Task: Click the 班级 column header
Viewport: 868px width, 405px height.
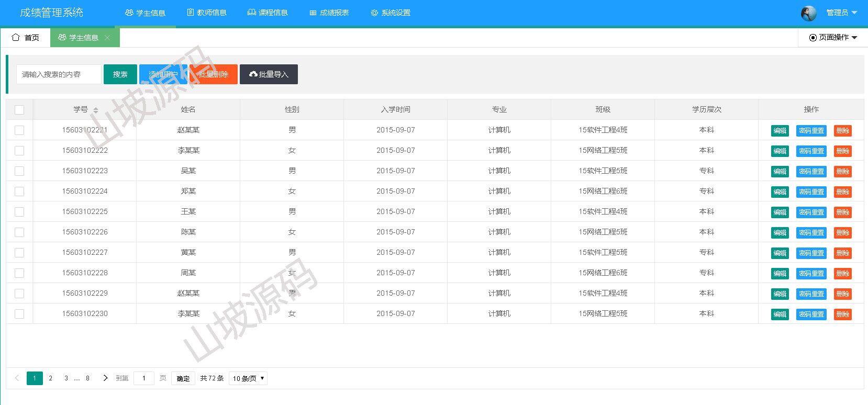Action: (x=603, y=109)
